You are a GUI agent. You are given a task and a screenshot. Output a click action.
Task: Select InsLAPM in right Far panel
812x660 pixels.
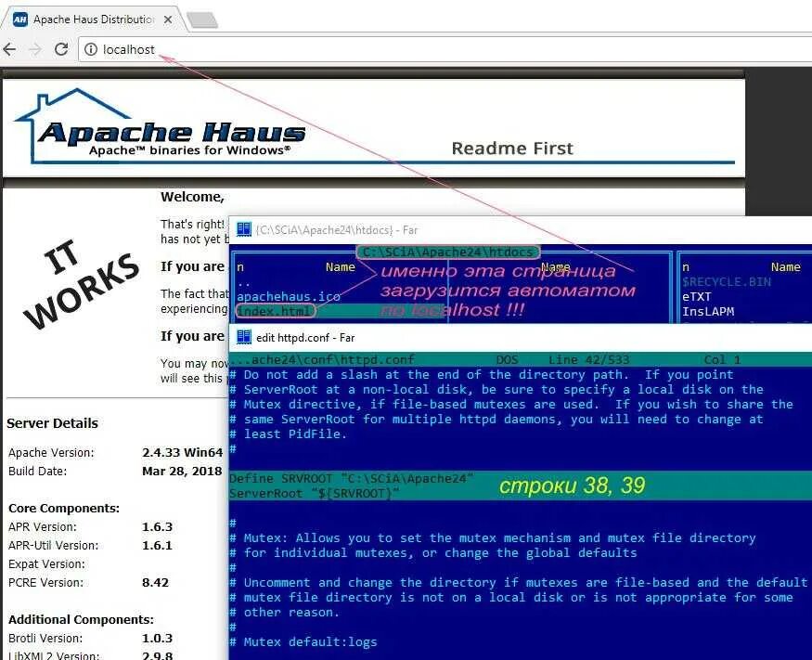(708, 311)
